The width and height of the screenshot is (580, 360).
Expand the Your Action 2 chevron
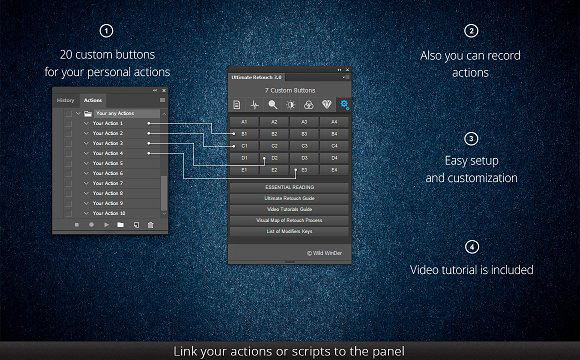(86, 133)
